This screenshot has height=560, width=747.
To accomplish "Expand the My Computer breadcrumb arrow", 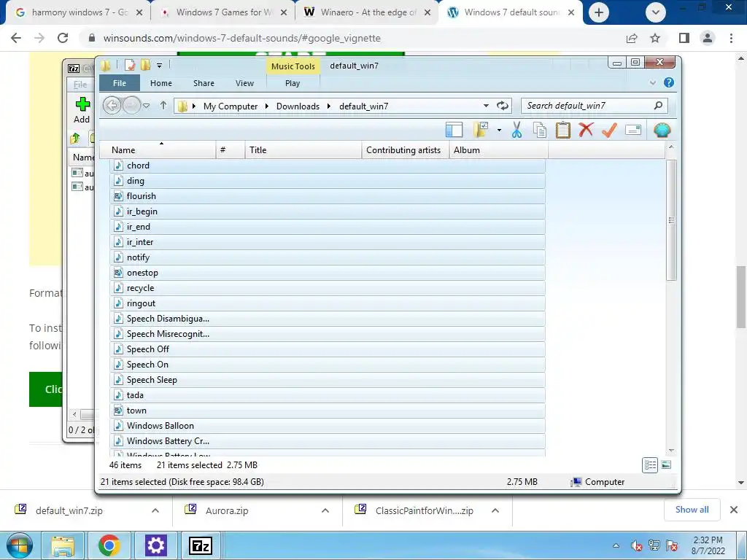I will pyautogui.click(x=267, y=106).
